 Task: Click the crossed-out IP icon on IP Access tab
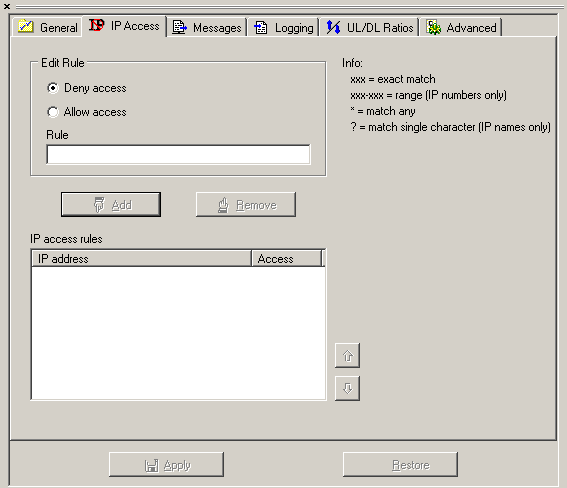[x=97, y=25]
